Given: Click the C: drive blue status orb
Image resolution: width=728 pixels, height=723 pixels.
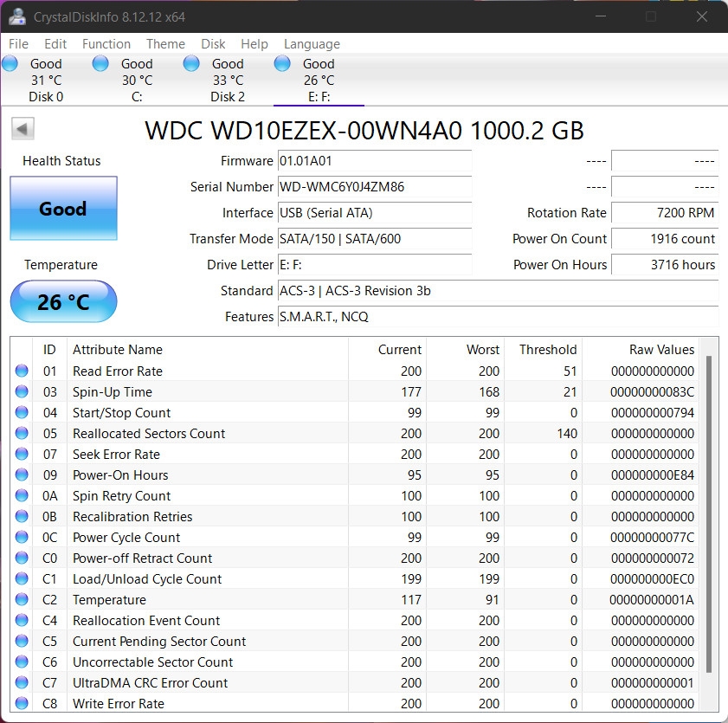Looking at the screenshot, I should coord(100,63).
